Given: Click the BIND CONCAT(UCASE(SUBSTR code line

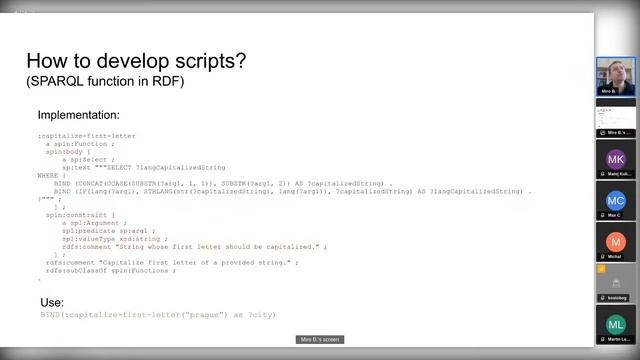Looking at the screenshot, I should (x=223, y=184).
